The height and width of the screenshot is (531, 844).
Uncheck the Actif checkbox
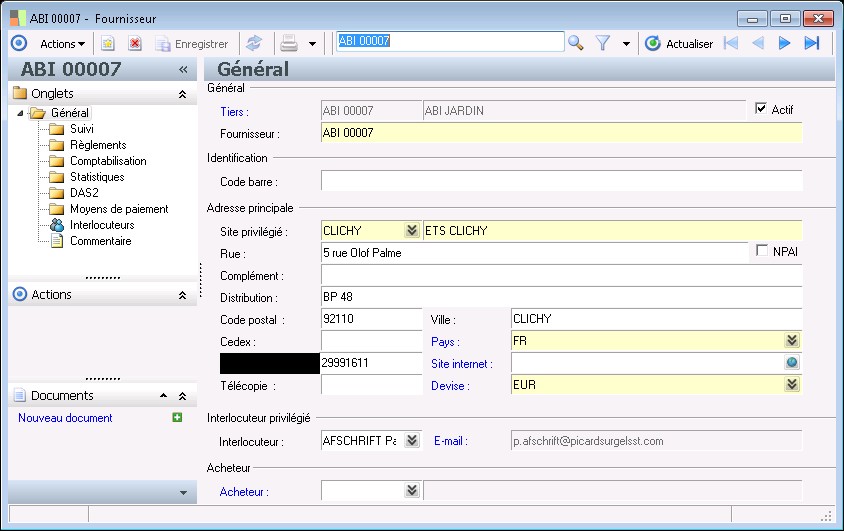click(x=761, y=109)
